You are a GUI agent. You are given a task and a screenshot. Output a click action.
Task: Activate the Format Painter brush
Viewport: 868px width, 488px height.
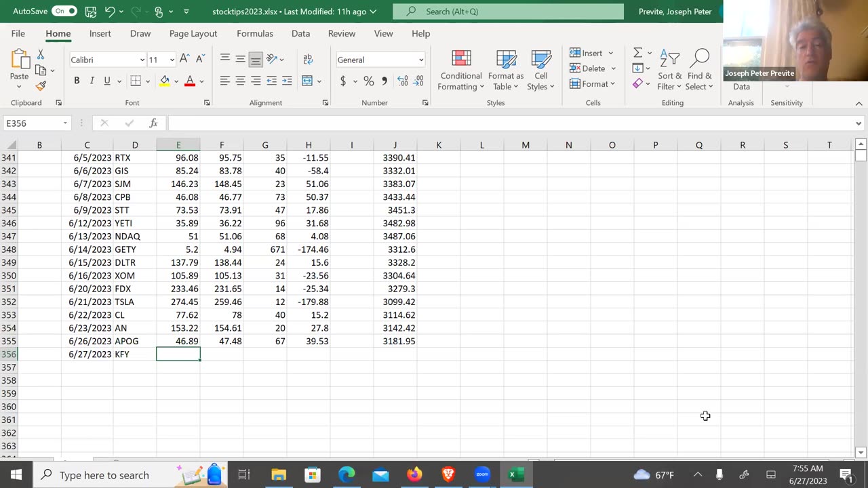41,86
